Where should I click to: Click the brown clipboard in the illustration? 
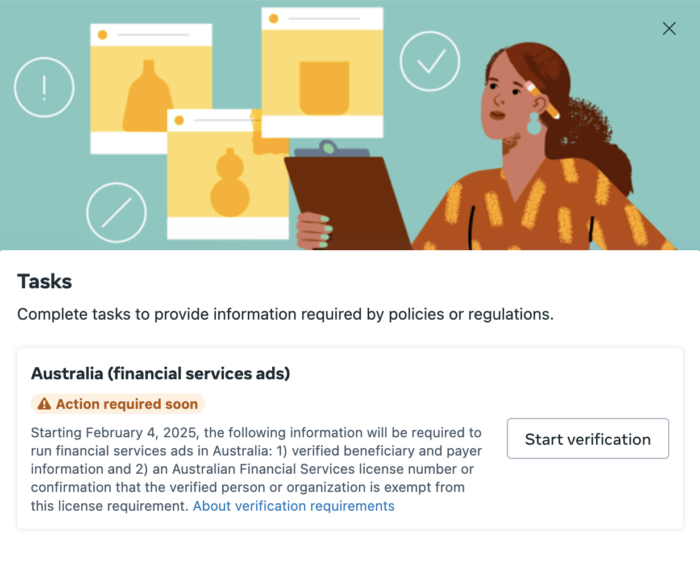(x=346, y=199)
